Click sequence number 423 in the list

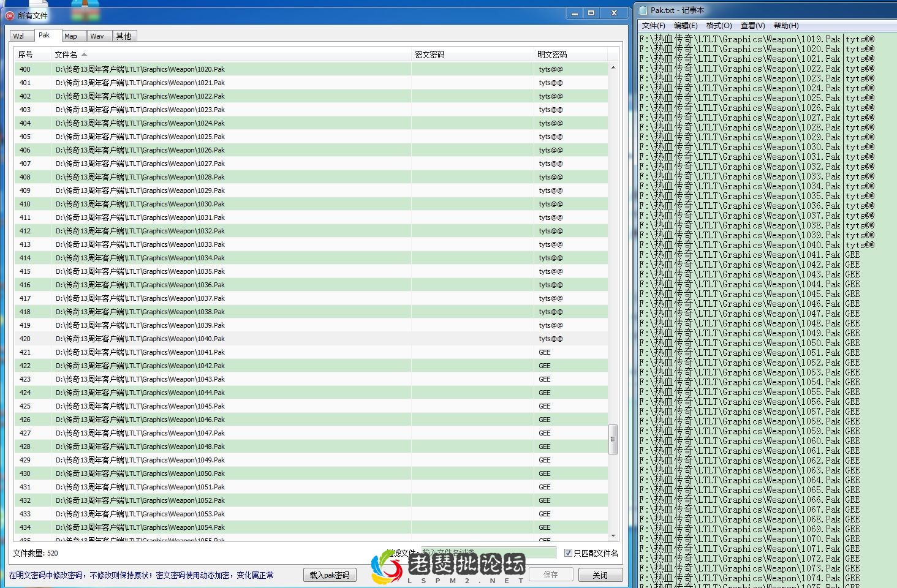click(x=25, y=379)
